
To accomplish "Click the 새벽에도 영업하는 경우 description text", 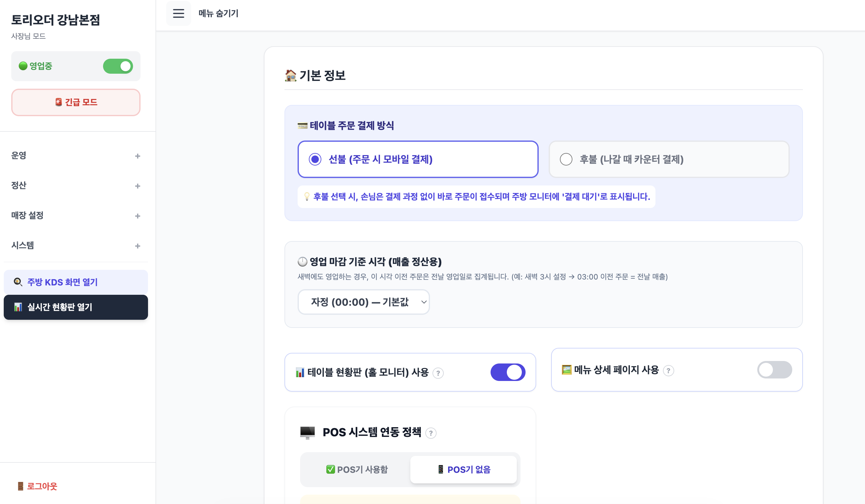I will pos(482,277).
